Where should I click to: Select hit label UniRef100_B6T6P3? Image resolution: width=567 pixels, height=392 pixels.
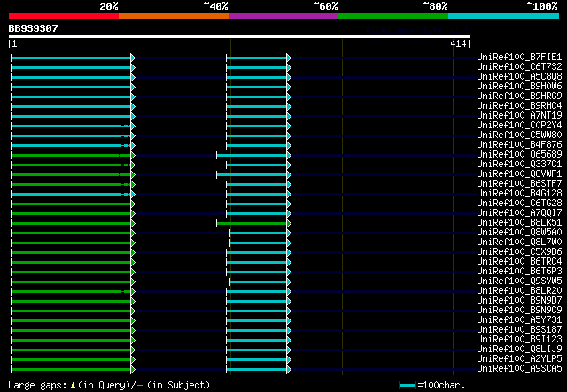point(520,272)
